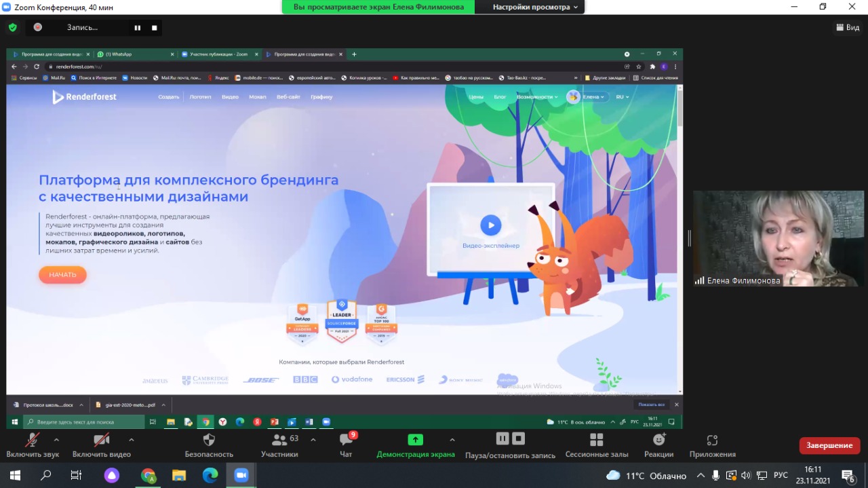Play the Видео-эксплейнер video

(490, 225)
